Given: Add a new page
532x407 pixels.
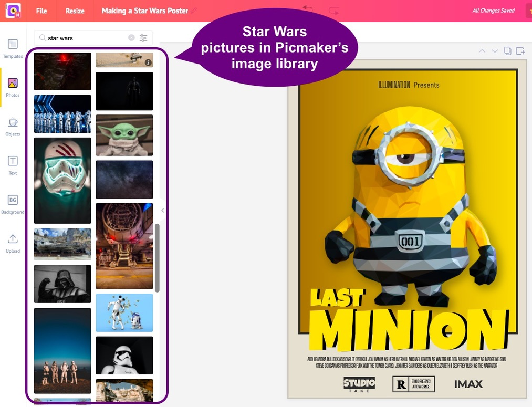Looking at the screenshot, I should click(x=520, y=51).
